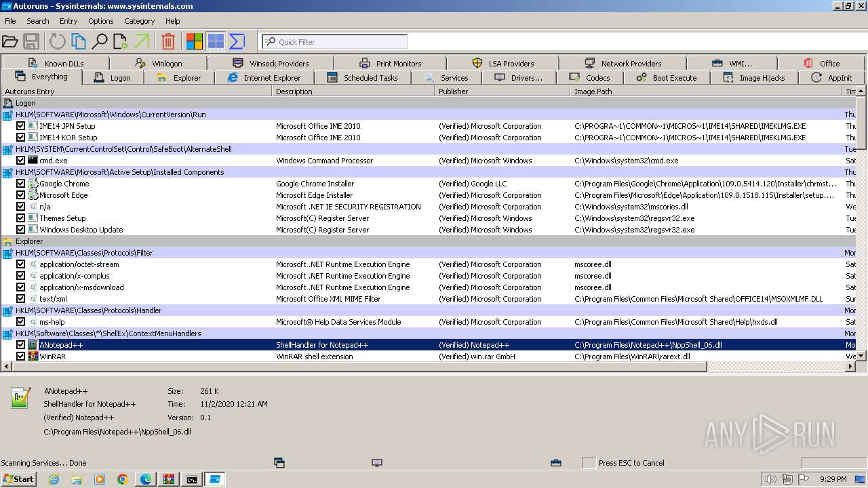The height and width of the screenshot is (488, 868).
Task: Click the Find magnifier toolbar icon
Action: pos(100,42)
